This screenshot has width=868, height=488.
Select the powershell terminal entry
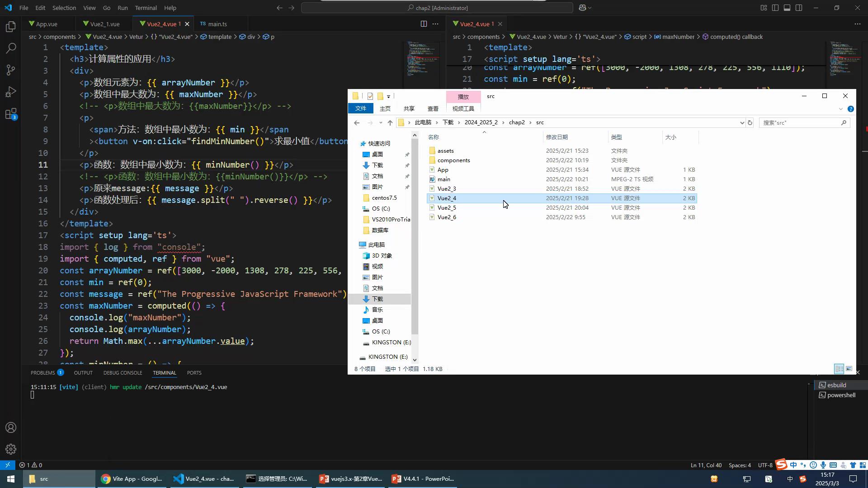tap(840, 395)
